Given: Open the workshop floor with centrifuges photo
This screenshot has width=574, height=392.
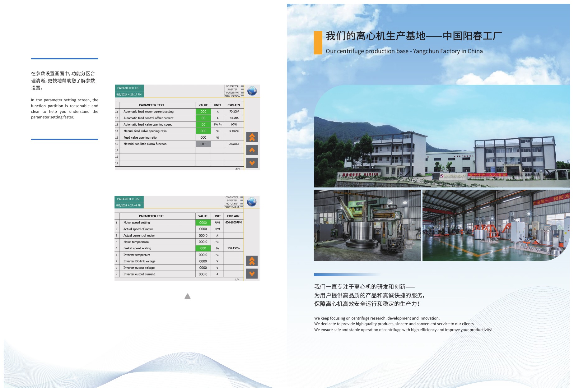Looking at the screenshot, I should coord(496,225).
